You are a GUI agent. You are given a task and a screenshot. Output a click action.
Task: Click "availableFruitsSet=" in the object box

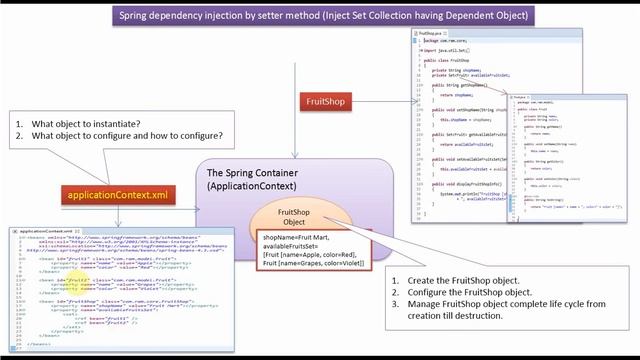pyautogui.click(x=290, y=246)
